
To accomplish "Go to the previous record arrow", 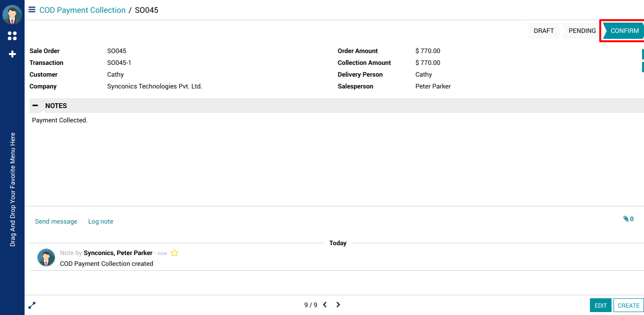I will (x=325, y=305).
